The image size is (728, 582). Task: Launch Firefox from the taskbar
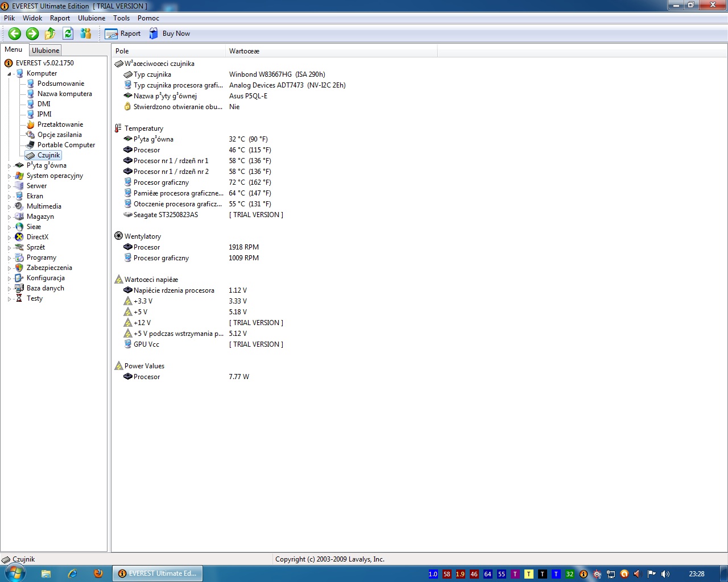click(98, 573)
